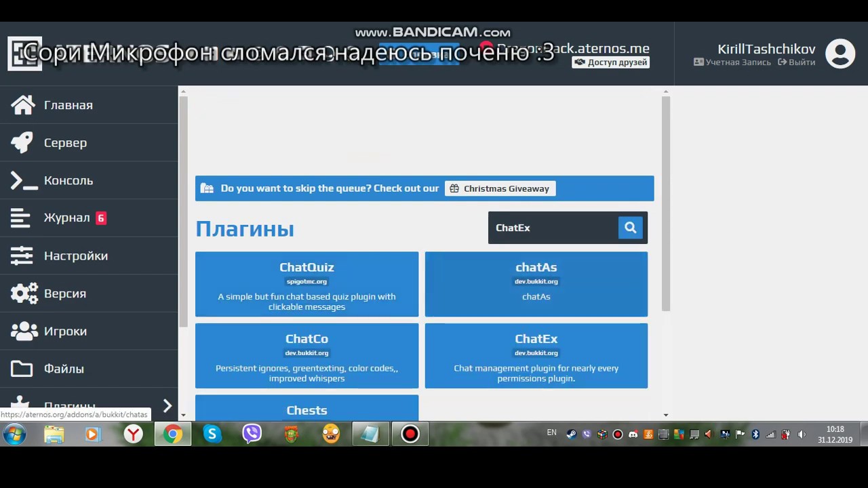This screenshot has width=868, height=488.
Task: Open the chatAs plugin card
Action: tap(536, 284)
